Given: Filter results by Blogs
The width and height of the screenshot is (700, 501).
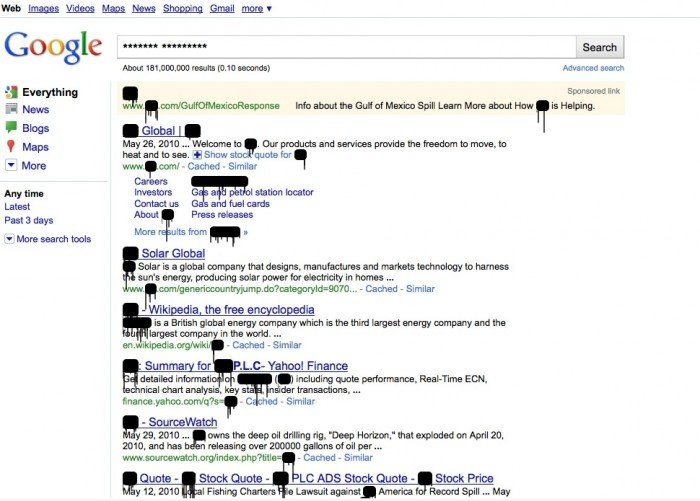Looking at the screenshot, I should [x=36, y=128].
